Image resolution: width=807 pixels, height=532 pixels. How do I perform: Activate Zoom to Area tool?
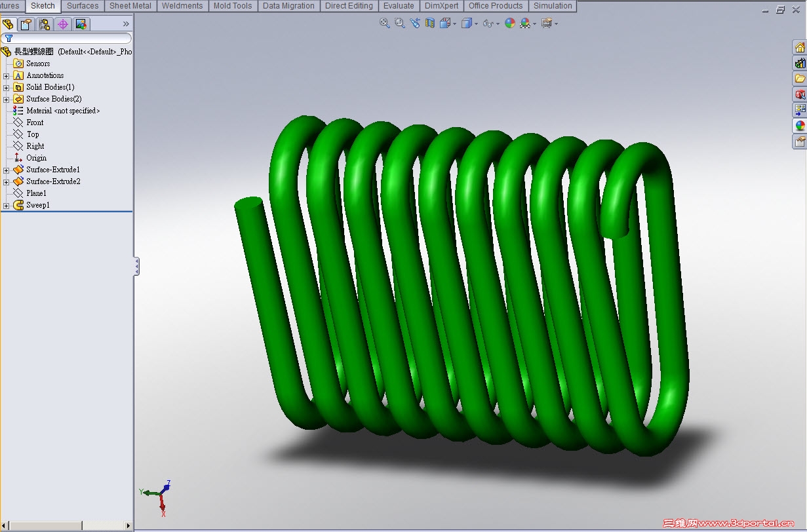tap(400, 23)
